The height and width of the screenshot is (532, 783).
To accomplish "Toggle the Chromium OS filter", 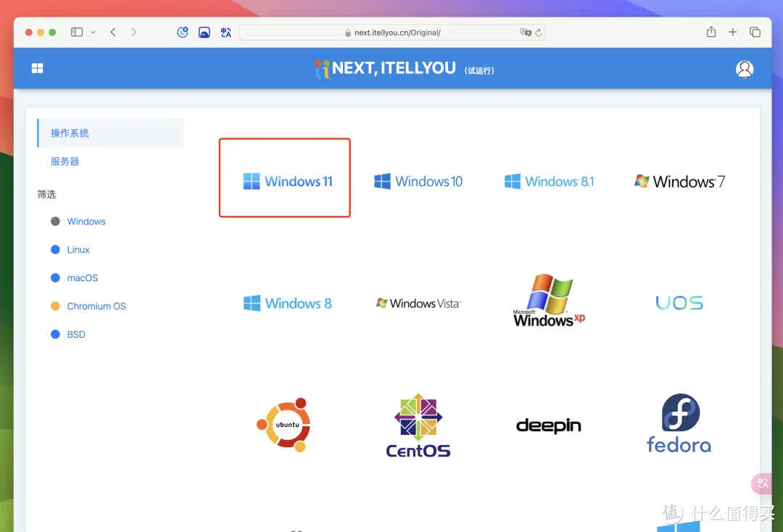I will (x=88, y=306).
